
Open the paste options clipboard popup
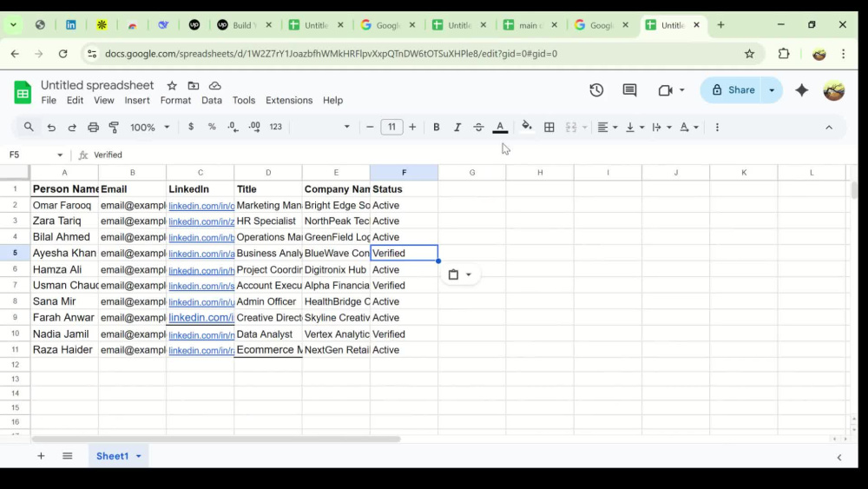click(459, 274)
